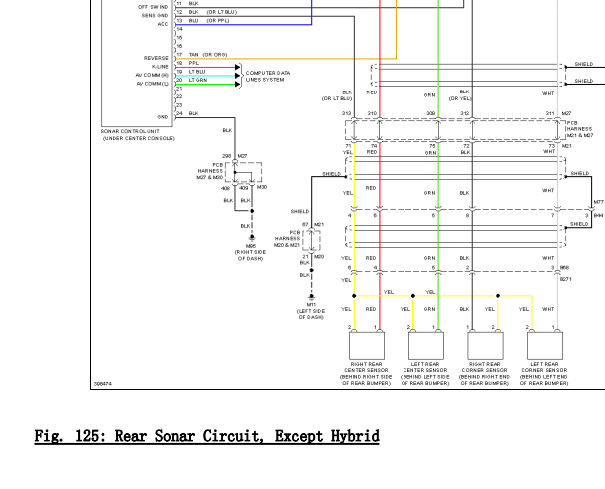The width and height of the screenshot is (605, 489).
Task: Select the Left Rear Corner Sensor box
Action: click(x=545, y=345)
